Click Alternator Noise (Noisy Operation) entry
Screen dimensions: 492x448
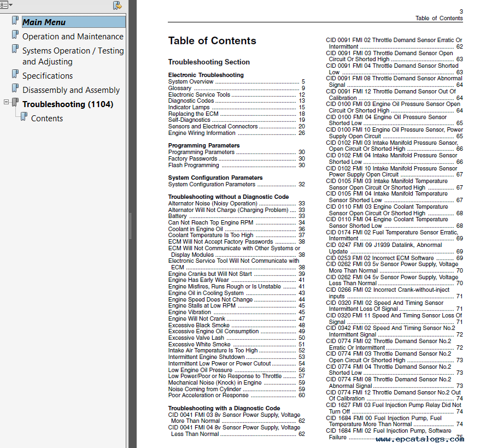pos(236,203)
